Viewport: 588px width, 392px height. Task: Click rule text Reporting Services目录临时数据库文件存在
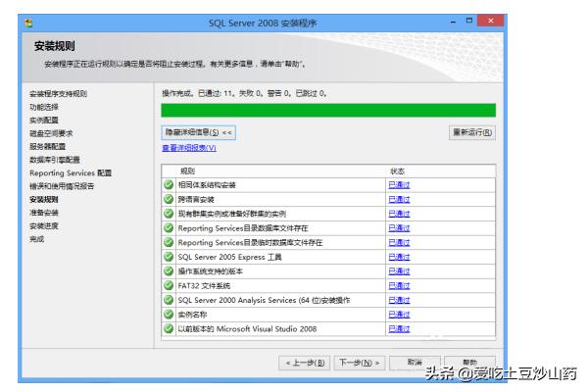click(250, 243)
